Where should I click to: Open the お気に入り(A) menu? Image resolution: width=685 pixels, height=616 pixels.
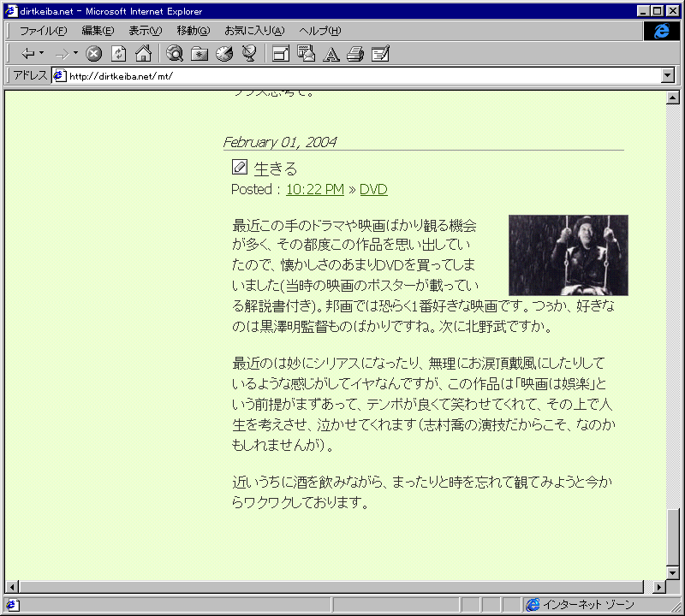click(254, 31)
